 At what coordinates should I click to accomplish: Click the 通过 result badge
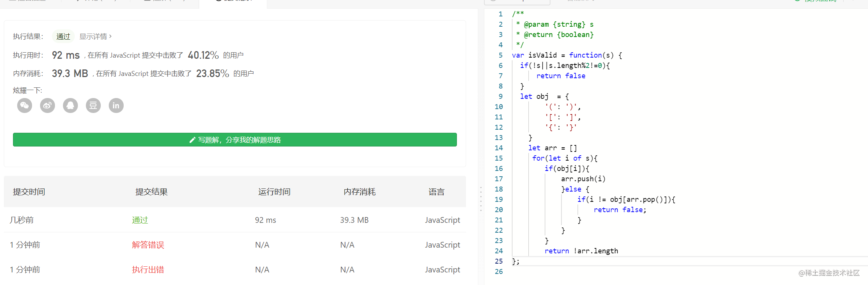[63, 37]
